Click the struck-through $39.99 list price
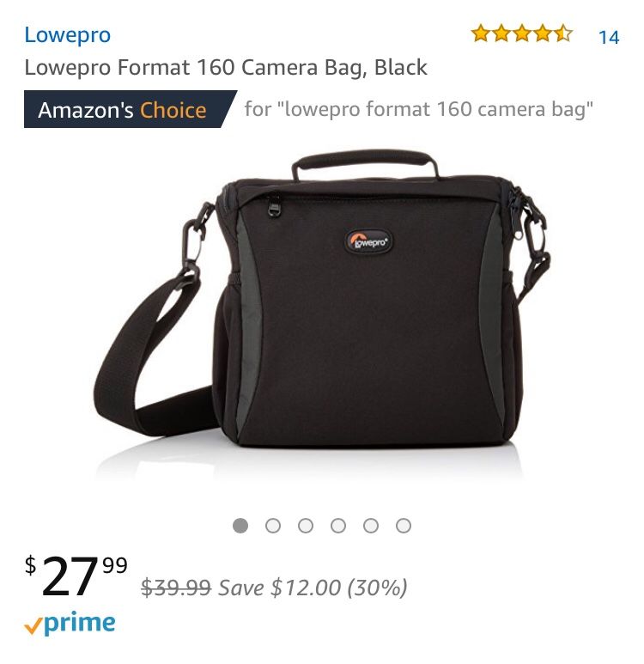The height and width of the screenshot is (664, 644). [176, 588]
